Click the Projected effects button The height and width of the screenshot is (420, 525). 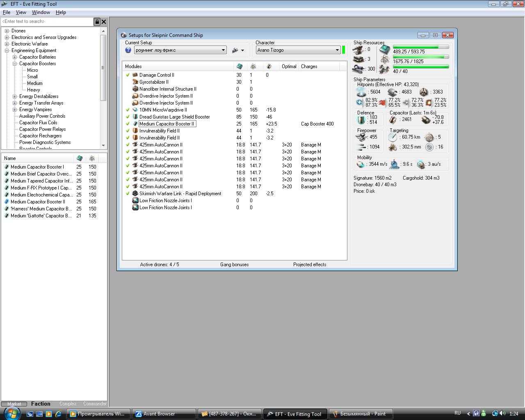coord(310,265)
